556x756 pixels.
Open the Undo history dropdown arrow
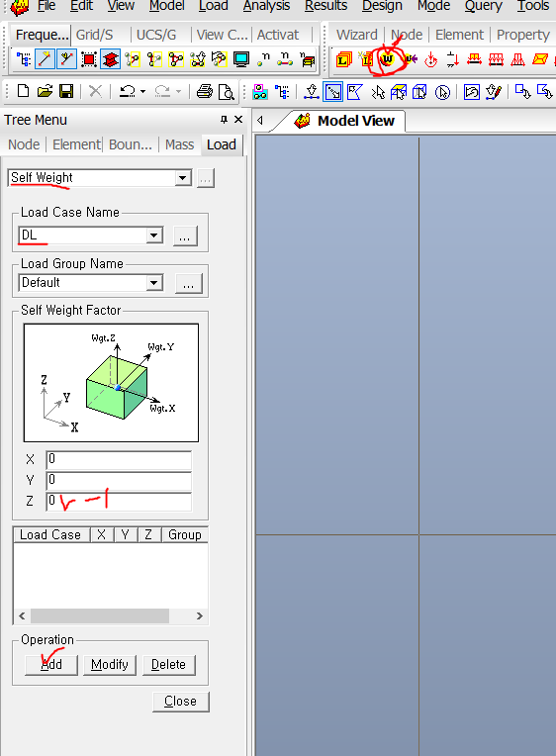pos(143,91)
